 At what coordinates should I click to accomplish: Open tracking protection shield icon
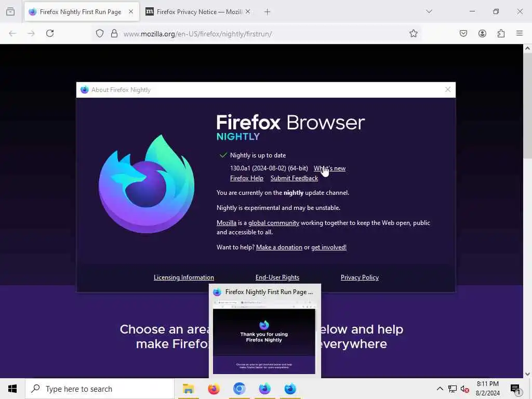tap(99, 34)
